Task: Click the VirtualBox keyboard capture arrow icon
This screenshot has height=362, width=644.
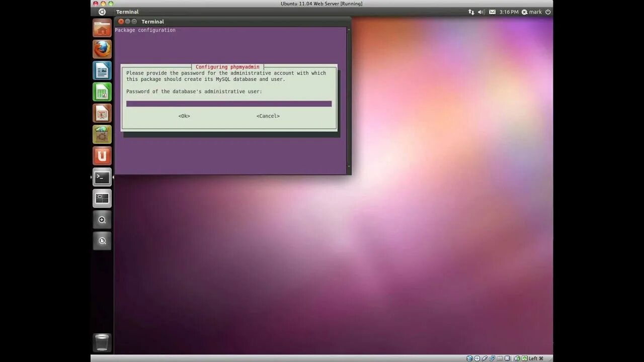Action: tap(525, 358)
